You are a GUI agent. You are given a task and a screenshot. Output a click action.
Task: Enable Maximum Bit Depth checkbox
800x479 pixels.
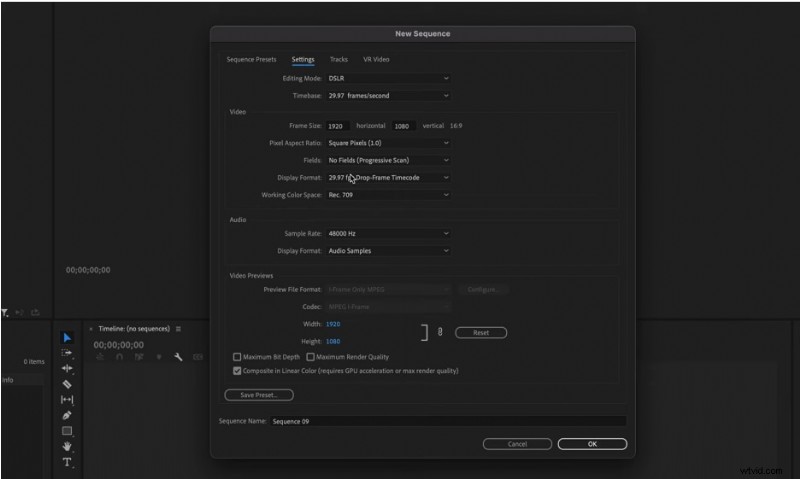coord(237,357)
